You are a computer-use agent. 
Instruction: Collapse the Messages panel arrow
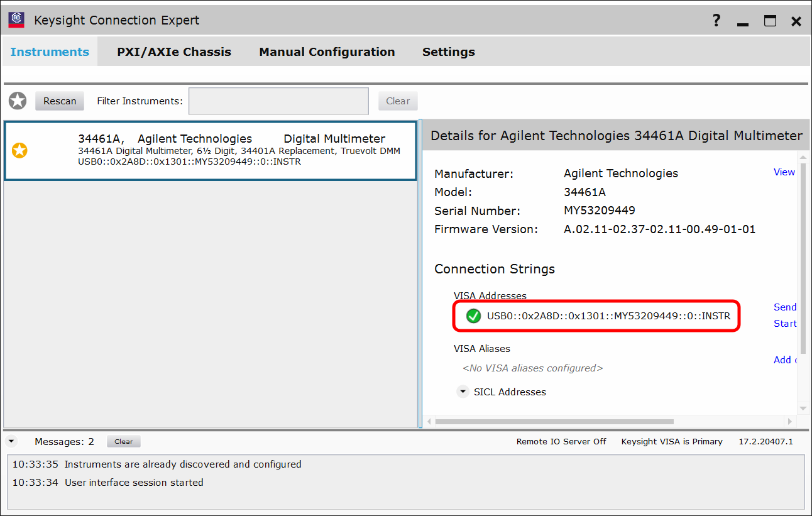(x=11, y=441)
